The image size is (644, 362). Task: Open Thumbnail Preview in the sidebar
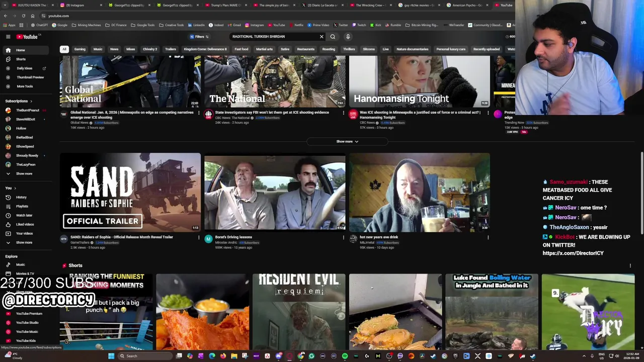[x=27, y=77]
